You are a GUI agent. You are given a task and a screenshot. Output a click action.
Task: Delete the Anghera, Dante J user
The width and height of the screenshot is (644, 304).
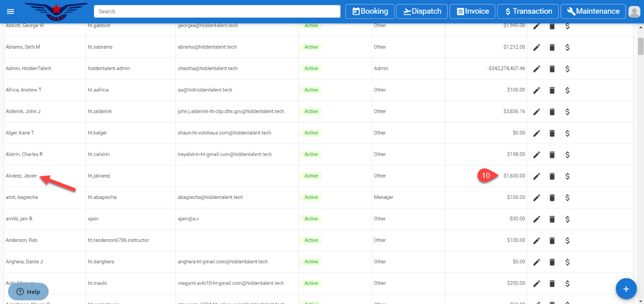[552, 262]
